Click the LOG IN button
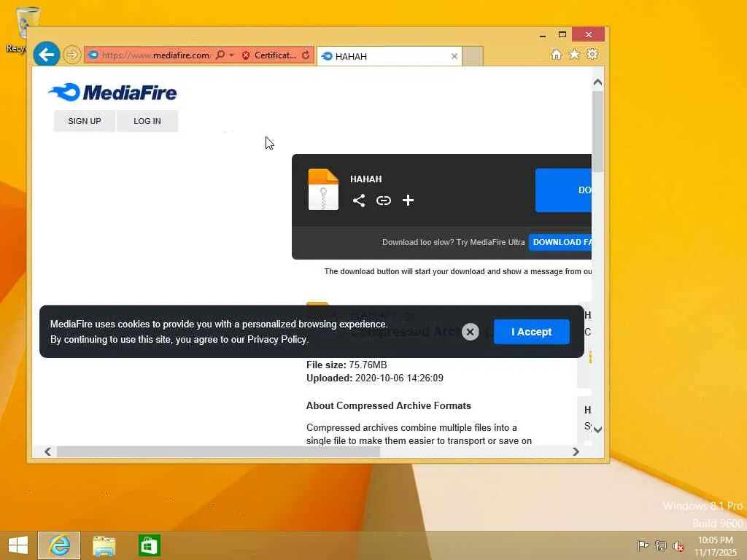Image resolution: width=747 pixels, height=560 pixels. point(147,121)
